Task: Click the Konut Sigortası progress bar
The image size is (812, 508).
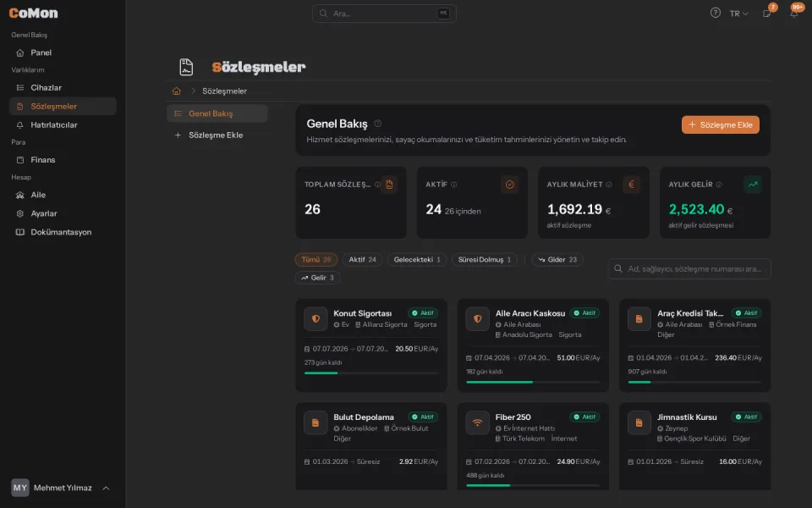Action: coord(370,373)
